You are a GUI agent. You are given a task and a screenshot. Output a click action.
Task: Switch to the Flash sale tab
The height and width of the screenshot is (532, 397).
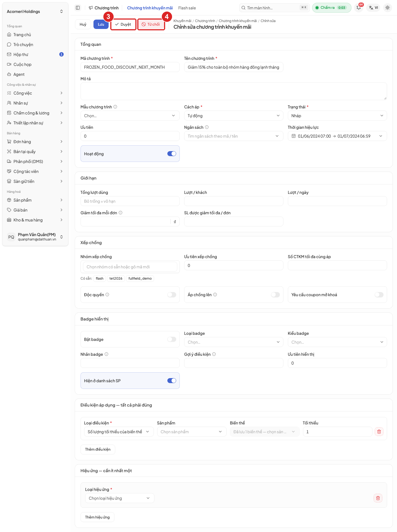(187, 8)
